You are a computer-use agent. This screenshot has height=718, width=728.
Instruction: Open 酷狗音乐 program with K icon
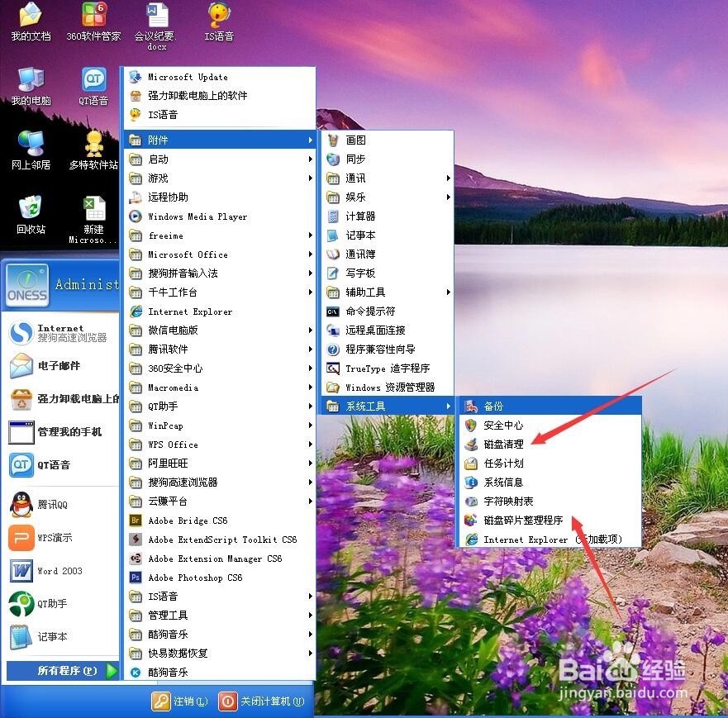pyautogui.click(x=220, y=672)
